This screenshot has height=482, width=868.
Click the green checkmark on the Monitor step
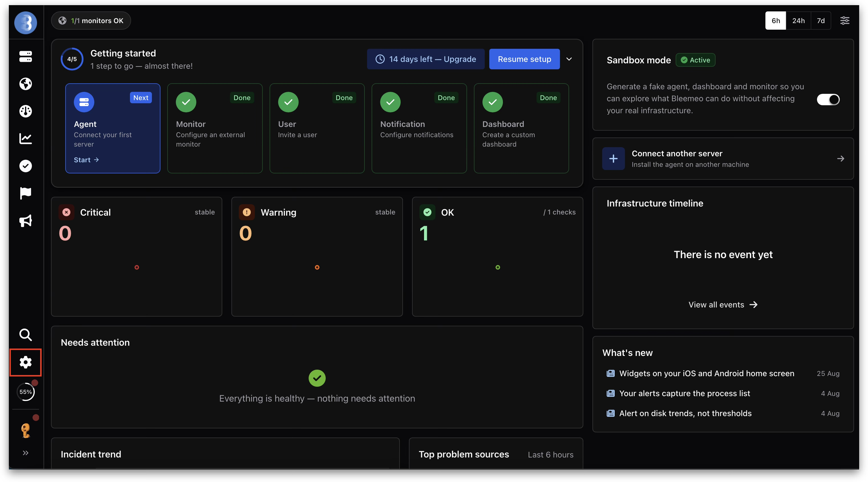pos(186,102)
